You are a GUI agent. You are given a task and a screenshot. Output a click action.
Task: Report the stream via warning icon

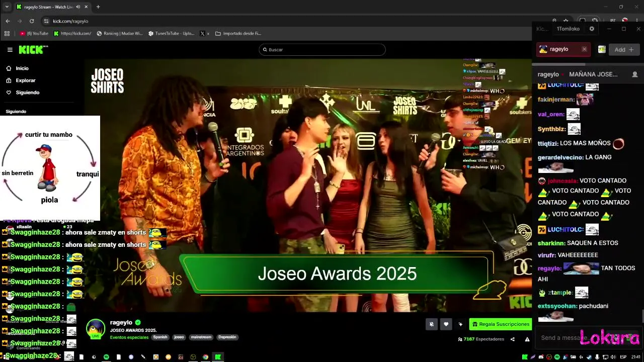527,339
